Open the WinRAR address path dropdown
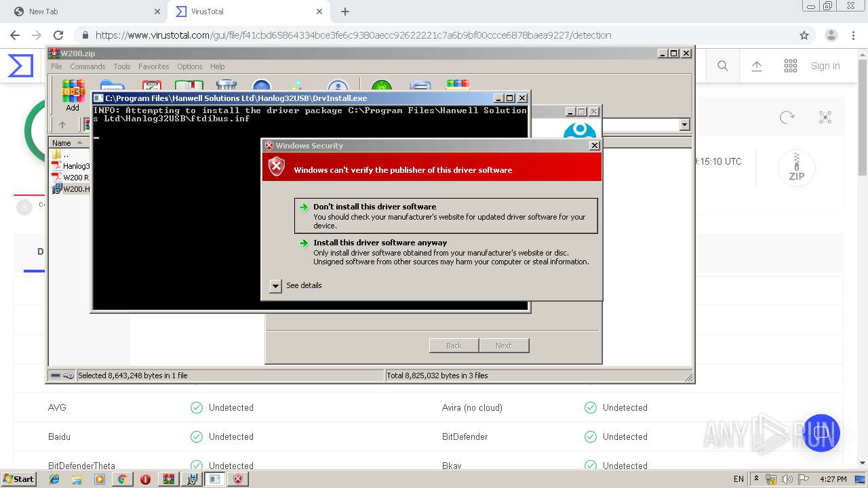 tap(684, 125)
